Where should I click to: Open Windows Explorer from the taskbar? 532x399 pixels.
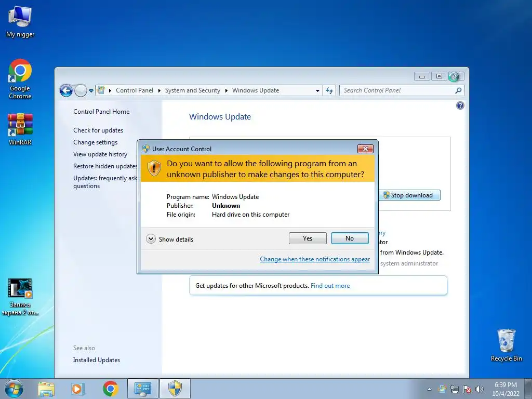pyautogui.click(x=46, y=389)
